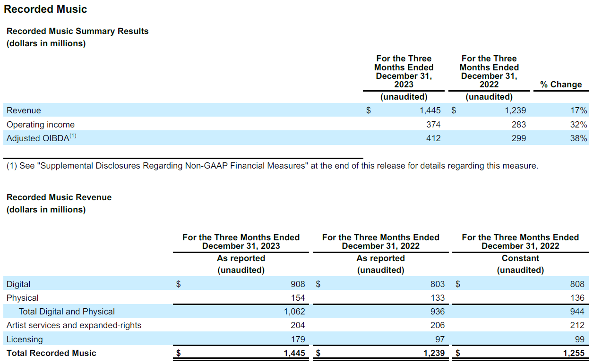
Task: Select Licensing value 97
Action: point(440,339)
